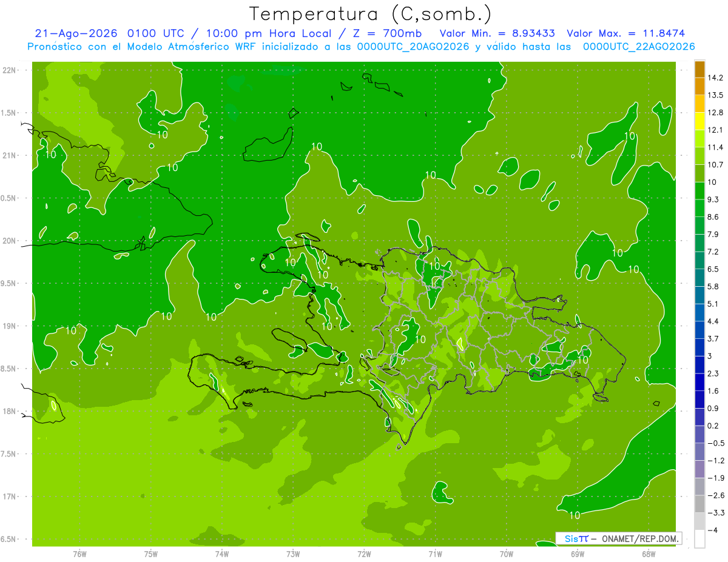Viewport: 728px width, 562px height.
Task: Click the 21N latitude axis label
Action: point(9,155)
